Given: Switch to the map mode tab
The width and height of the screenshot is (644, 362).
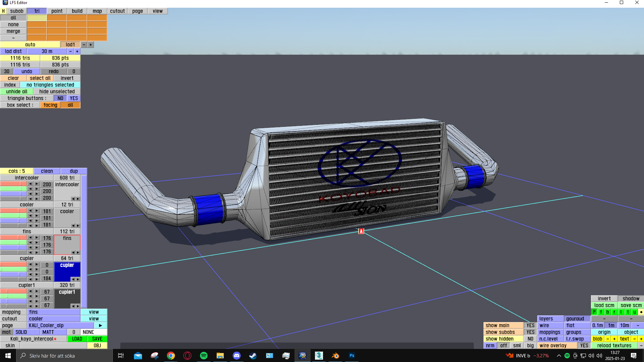Looking at the screenshot, I should pos(97,11).
